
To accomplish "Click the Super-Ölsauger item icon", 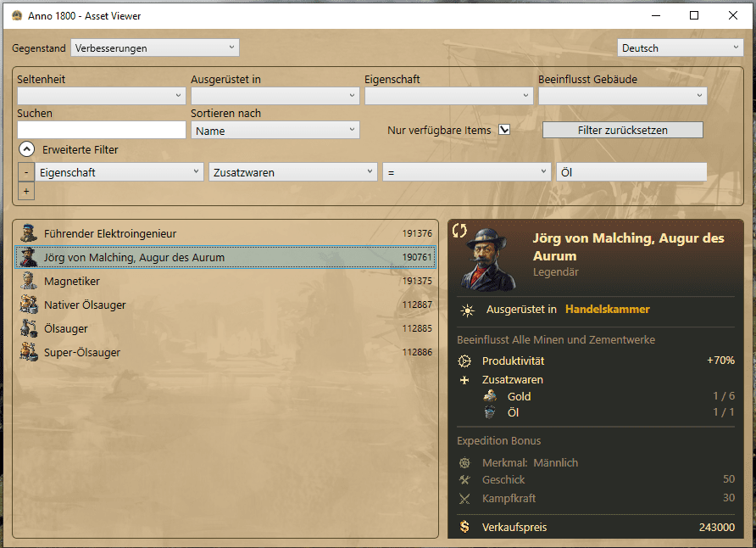I will pos(29,352).
